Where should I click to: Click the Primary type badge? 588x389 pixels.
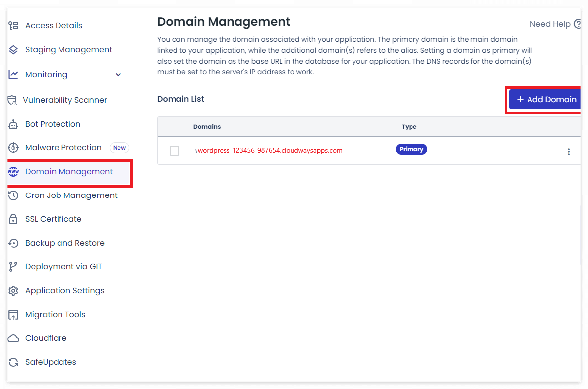[411, 149]
